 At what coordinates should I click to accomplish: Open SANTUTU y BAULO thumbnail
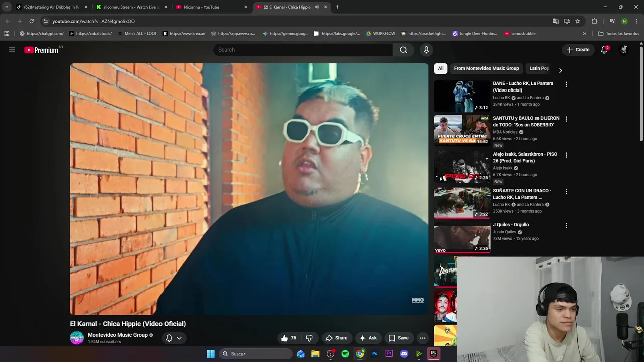pyautogui.click(x=462, y=131)
